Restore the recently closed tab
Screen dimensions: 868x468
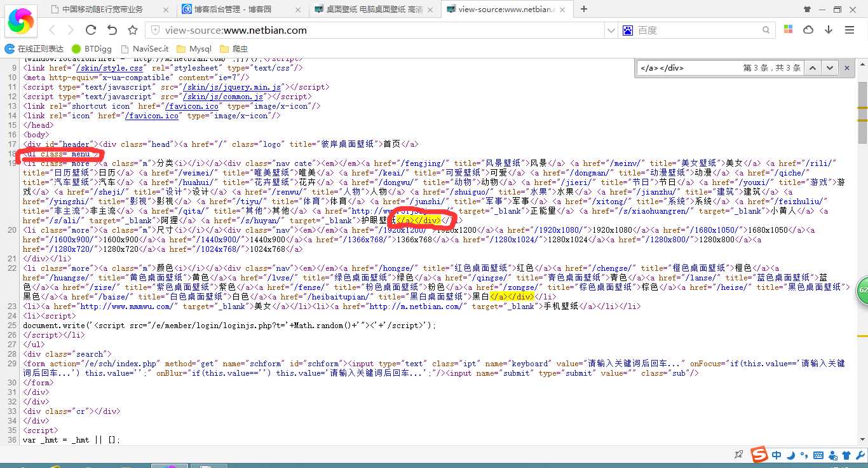coord(112,30)
